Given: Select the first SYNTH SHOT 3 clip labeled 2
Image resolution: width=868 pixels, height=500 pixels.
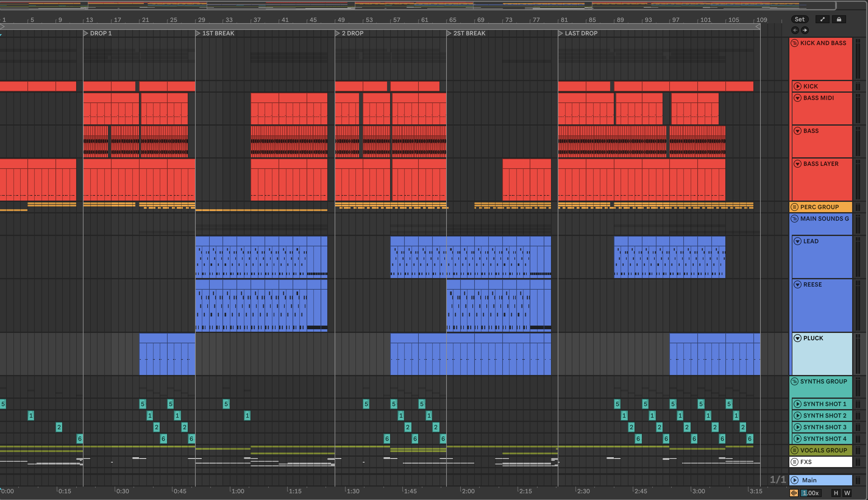Looking at the screenshot, I should click(x=59, y=427).
